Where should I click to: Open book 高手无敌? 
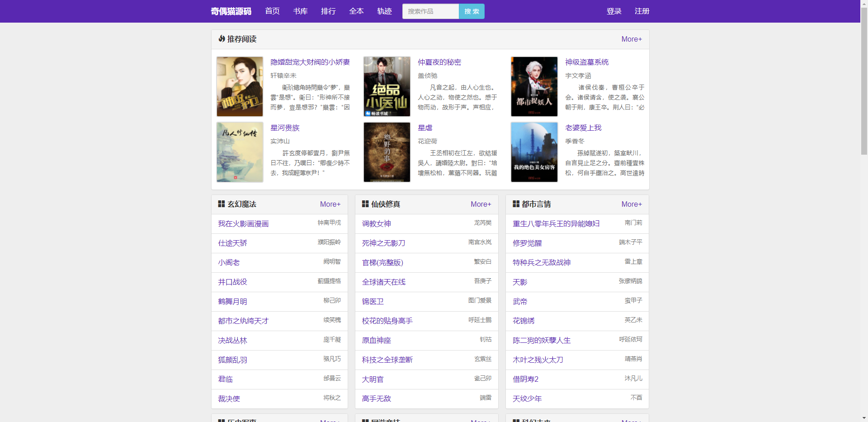pos(376,399)
